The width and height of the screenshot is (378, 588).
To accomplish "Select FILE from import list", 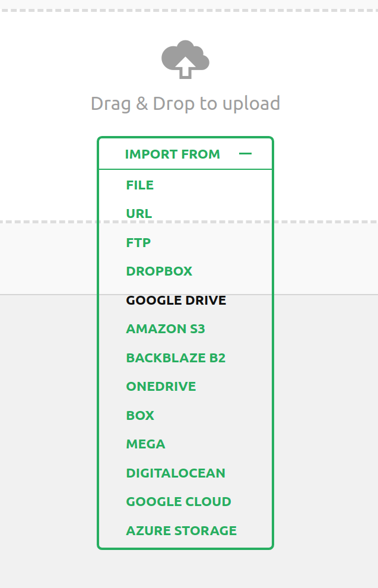I will click(140, 185).
